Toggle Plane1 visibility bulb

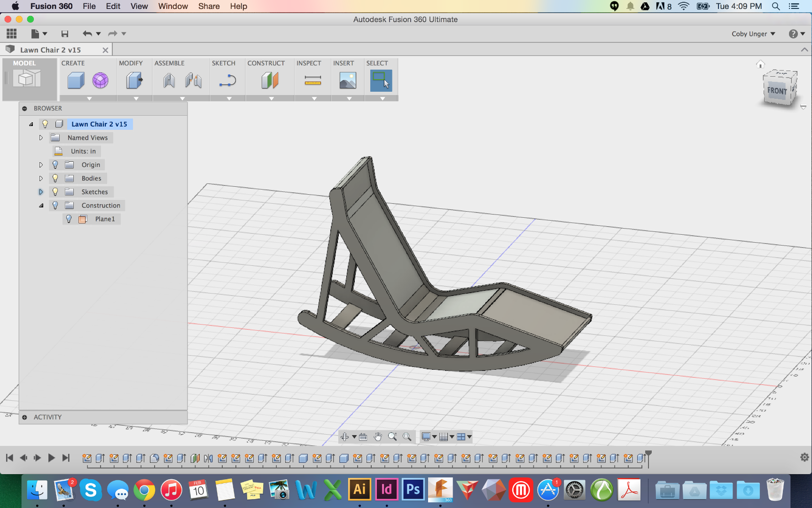click(69, 219)
